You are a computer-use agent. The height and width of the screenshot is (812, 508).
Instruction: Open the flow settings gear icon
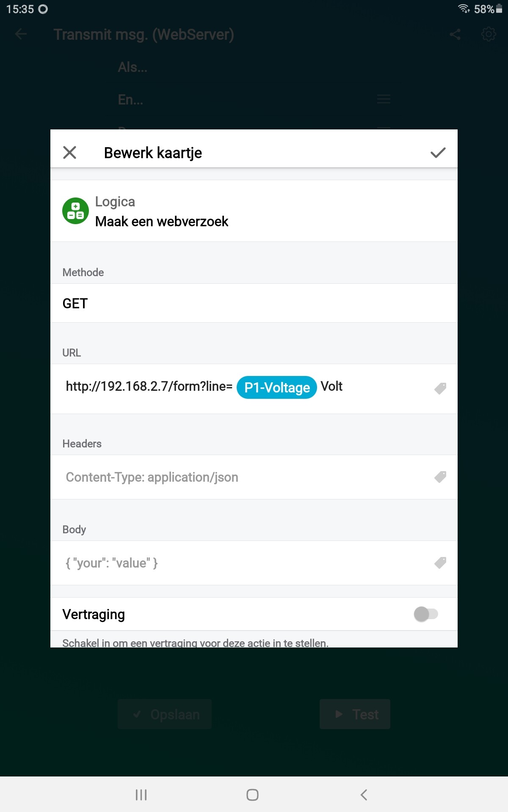489,34
